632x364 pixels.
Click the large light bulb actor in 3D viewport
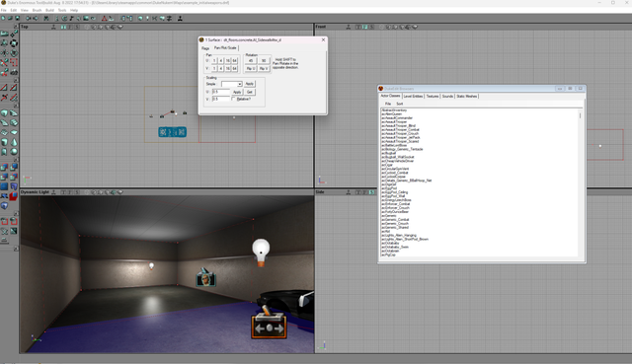click(x=261, y=253)
